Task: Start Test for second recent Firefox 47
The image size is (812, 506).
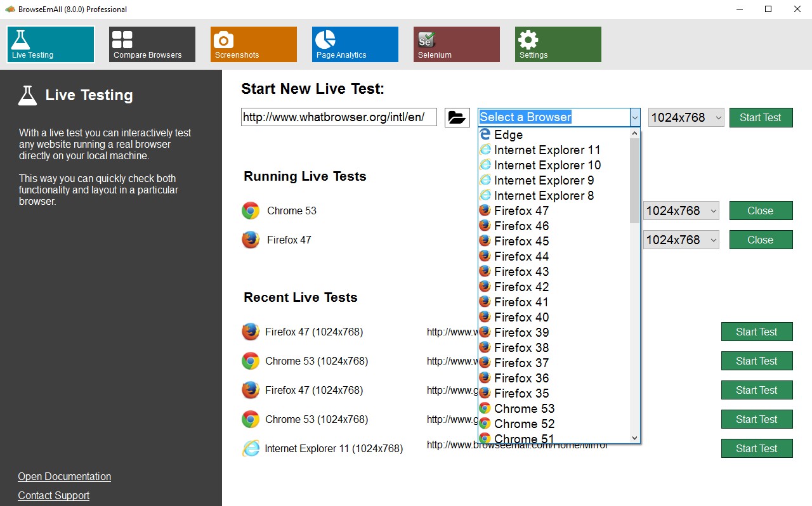Action: 757,390
